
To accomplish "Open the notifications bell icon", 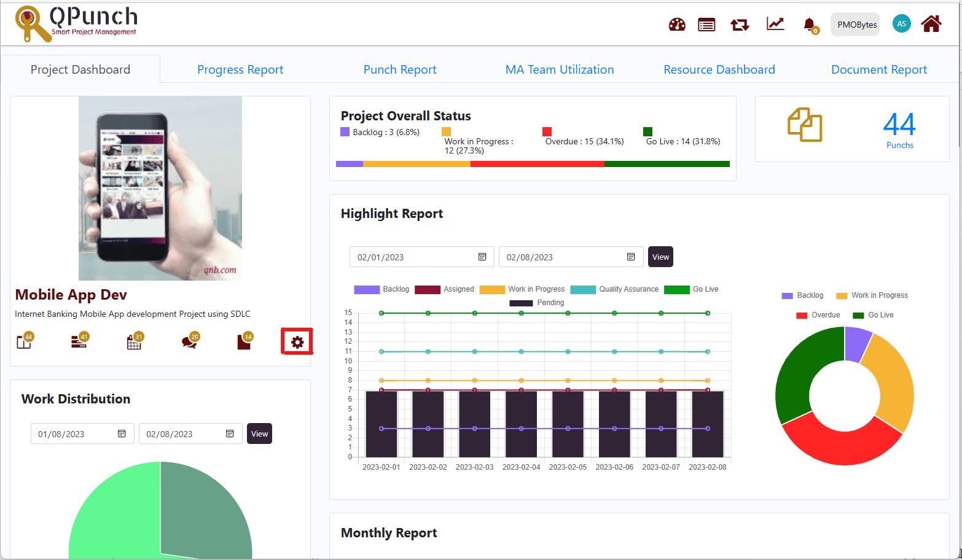I will point(810,25).
